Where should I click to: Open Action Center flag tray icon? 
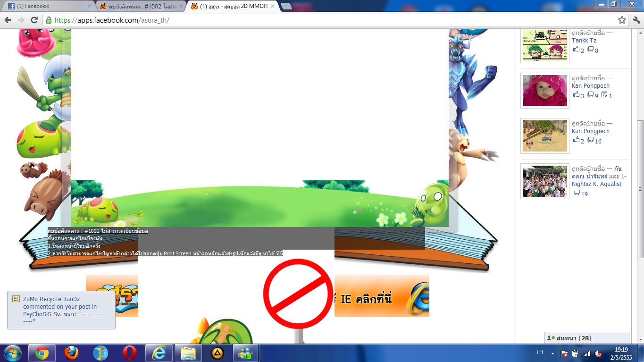click(x=564, y=353)
